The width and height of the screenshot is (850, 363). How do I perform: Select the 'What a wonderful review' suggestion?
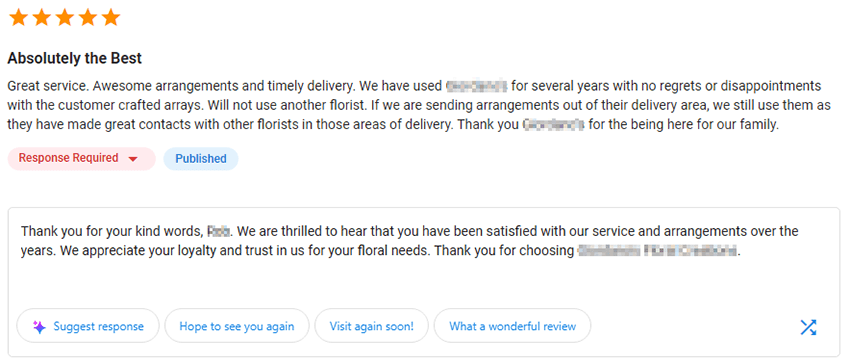pos(512,326)
